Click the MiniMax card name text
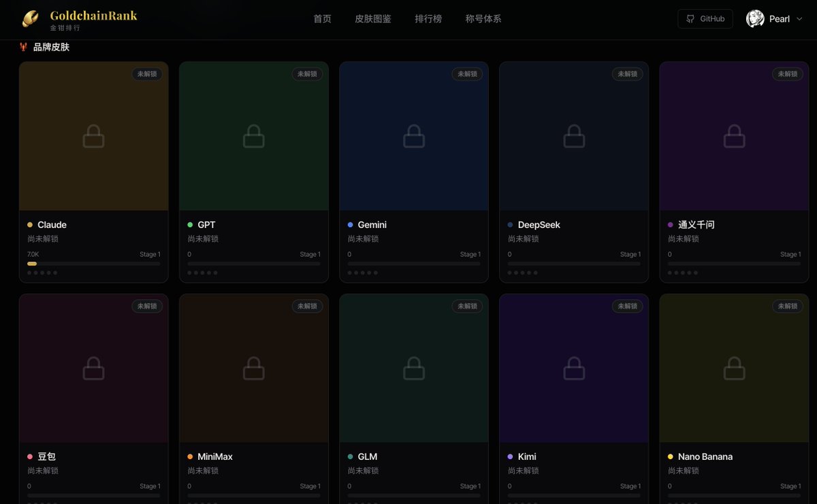Screen dimensions: 817x504 (x=215, y=456)
